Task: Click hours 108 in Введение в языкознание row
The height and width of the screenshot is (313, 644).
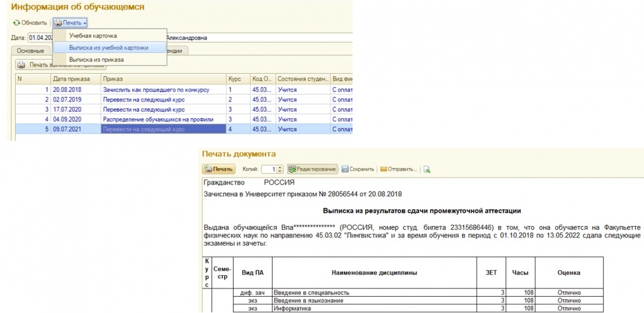Action: (521, 300)
